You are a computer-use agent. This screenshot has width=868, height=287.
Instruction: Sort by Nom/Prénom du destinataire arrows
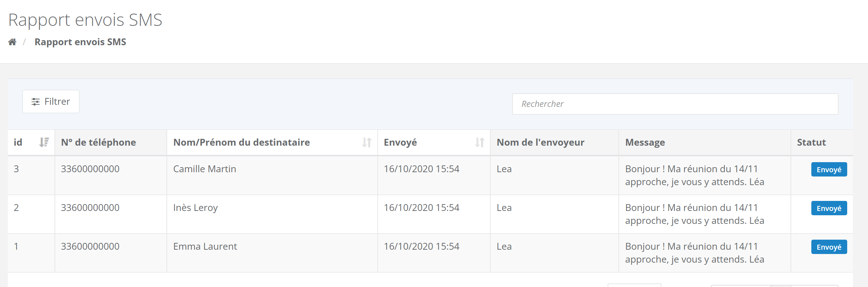point(367,142)
